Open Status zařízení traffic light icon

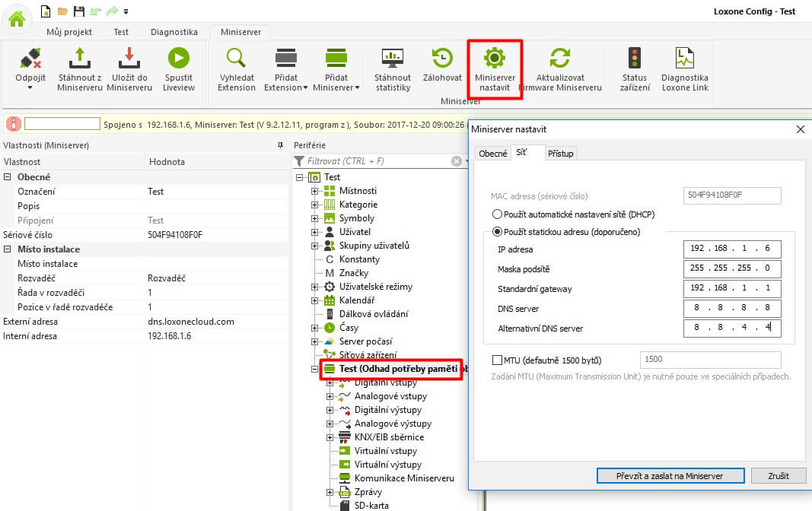(x=634, y=59)
